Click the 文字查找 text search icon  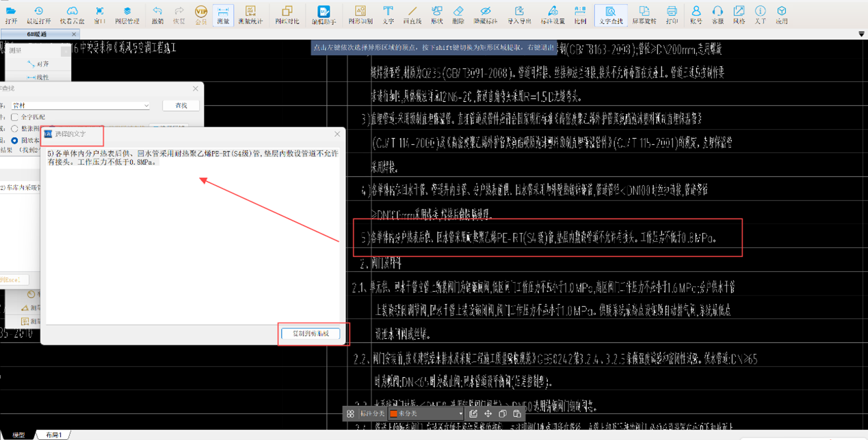pos(610,14)
